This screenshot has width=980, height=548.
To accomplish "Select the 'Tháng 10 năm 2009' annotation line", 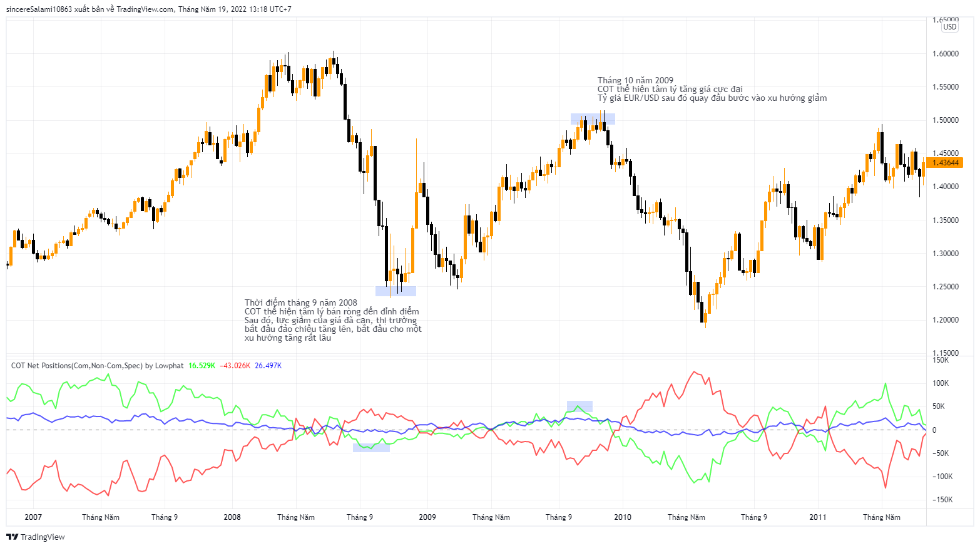I will 635,80.
